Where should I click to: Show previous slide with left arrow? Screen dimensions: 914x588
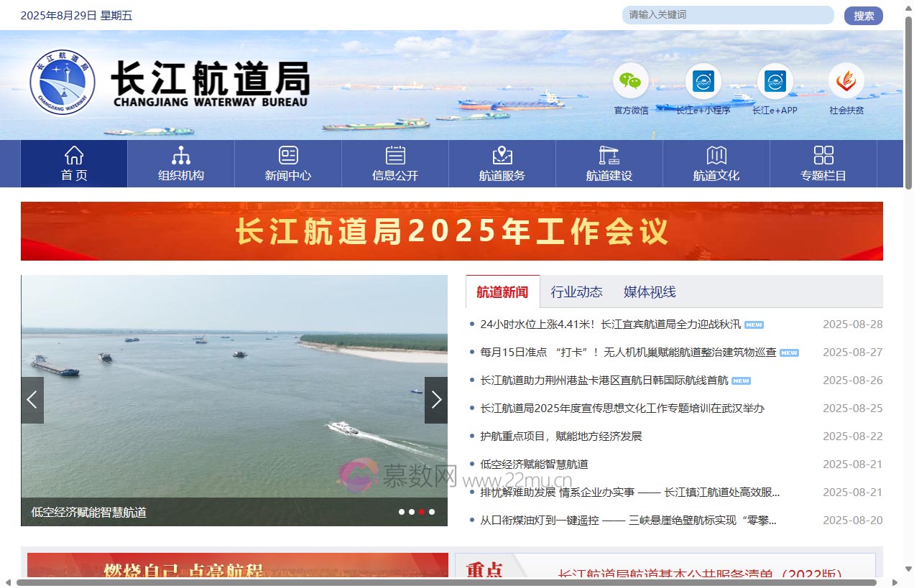coord(32,400)
